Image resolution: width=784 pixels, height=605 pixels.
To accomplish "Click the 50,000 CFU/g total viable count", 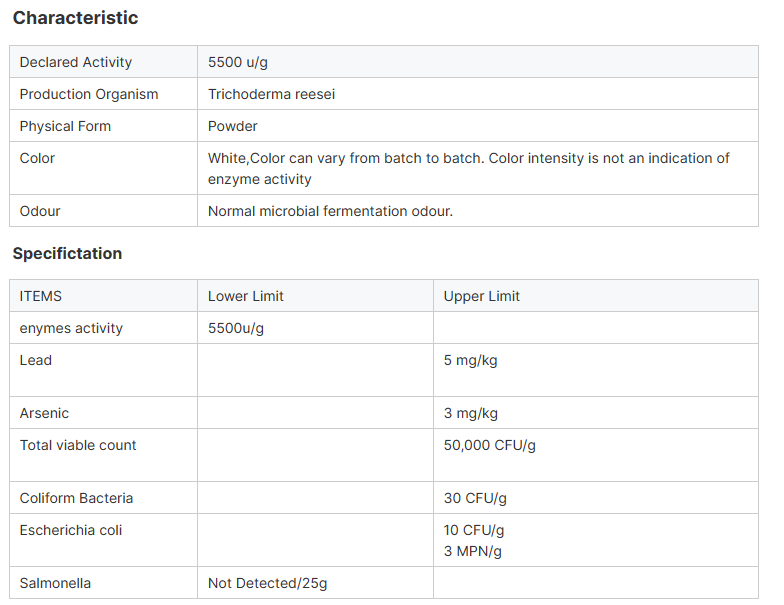I will (490, 445).
